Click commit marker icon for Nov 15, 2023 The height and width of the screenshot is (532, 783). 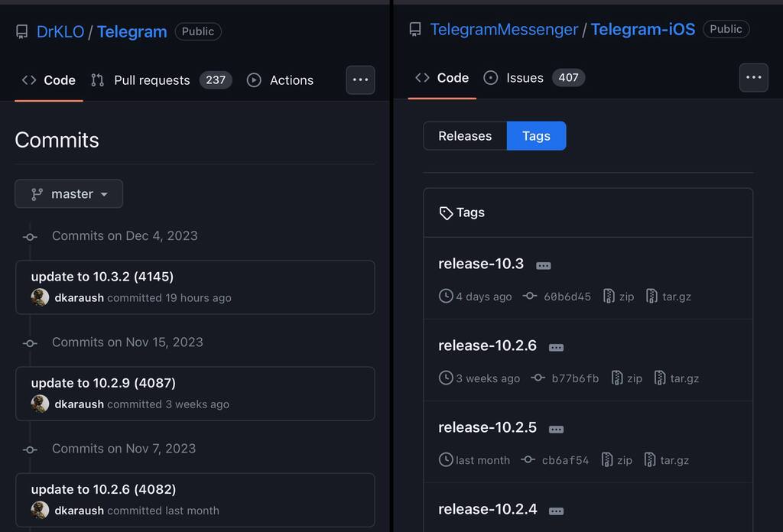click(x=30, y=343)
